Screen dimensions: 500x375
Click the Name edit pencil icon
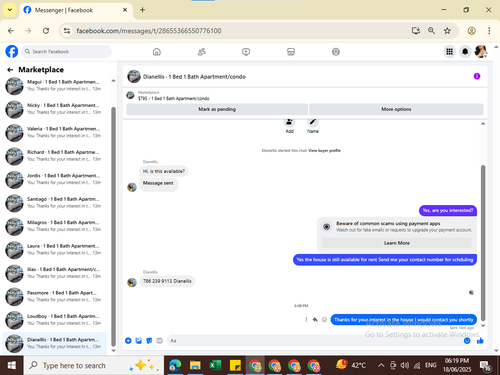pos(313,122)
